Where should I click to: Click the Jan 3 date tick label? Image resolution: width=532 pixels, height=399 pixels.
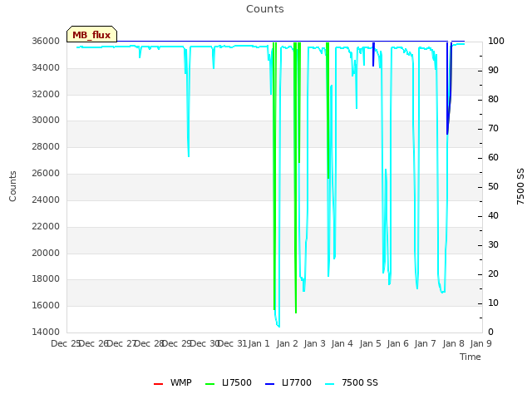point(314,343)
